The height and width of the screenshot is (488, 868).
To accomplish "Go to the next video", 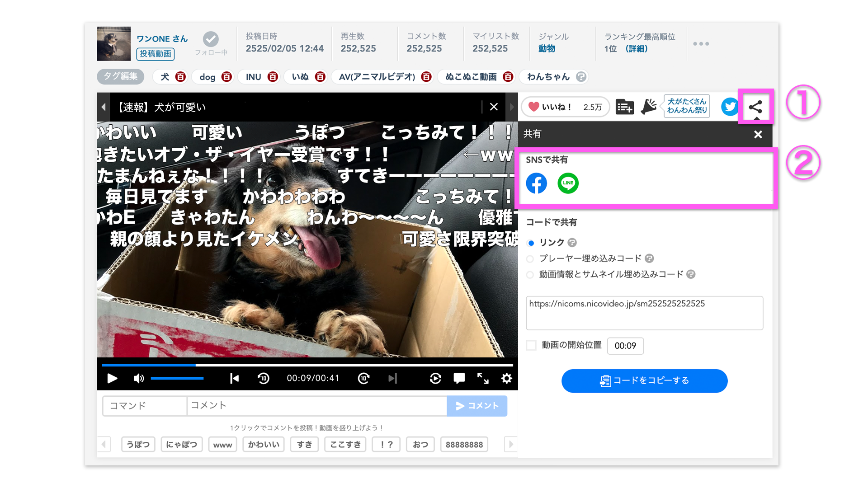I will pyautogui.click(x=392, y=378).
